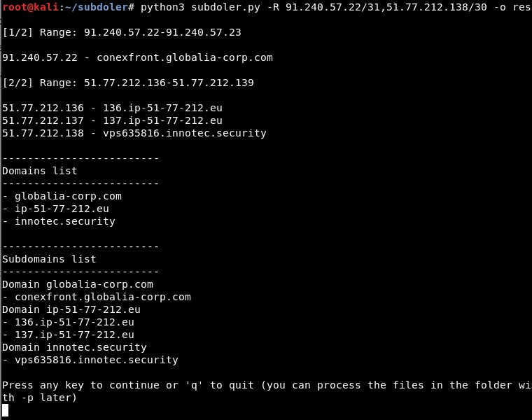Image resolution: width=532 pixels, height=420 pixels.
Task: Click 136.ip-51-77-212.eu under Subdomains list
Action: pos(74,322)
